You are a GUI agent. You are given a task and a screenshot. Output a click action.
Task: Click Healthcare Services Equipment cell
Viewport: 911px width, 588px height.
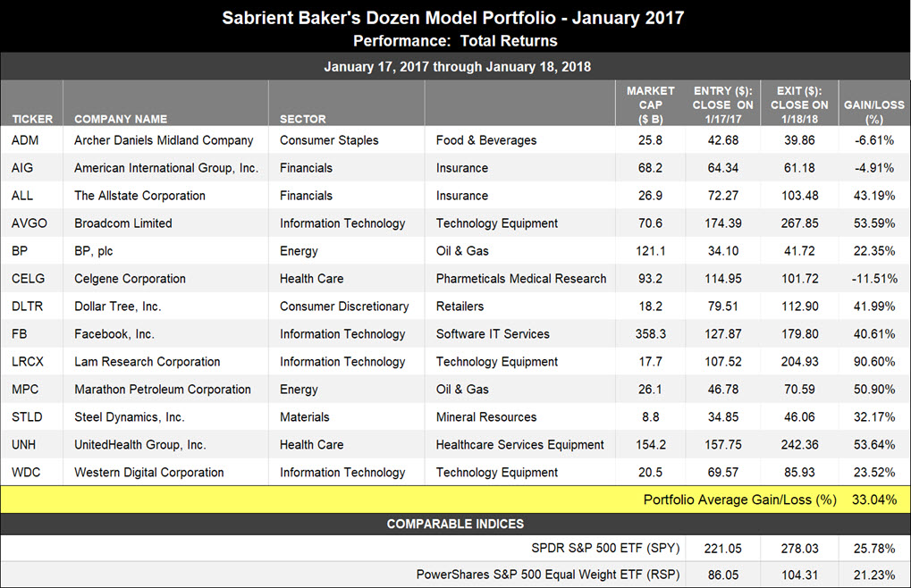tap(520, 445)
